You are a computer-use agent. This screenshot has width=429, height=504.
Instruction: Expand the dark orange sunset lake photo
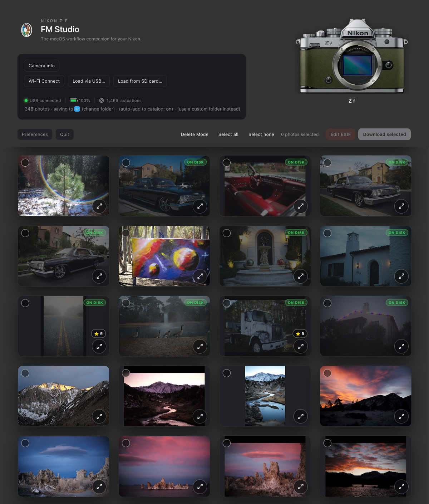point(401,486)
